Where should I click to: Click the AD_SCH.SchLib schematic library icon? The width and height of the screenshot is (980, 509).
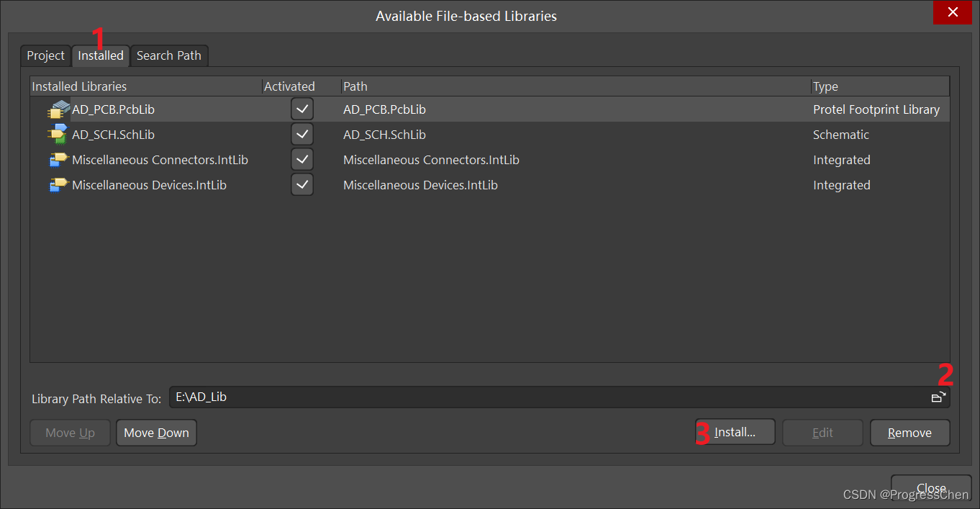tap(58, 135)
